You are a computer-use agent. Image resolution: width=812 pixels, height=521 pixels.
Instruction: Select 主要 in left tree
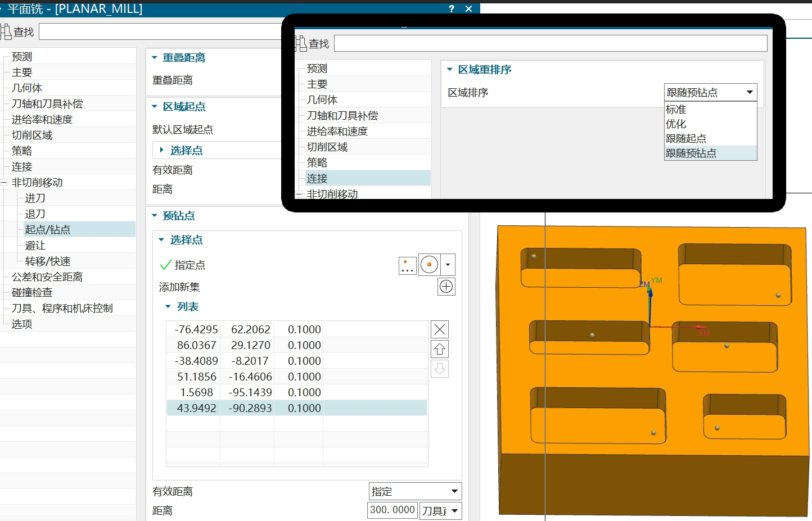point(22,73)
